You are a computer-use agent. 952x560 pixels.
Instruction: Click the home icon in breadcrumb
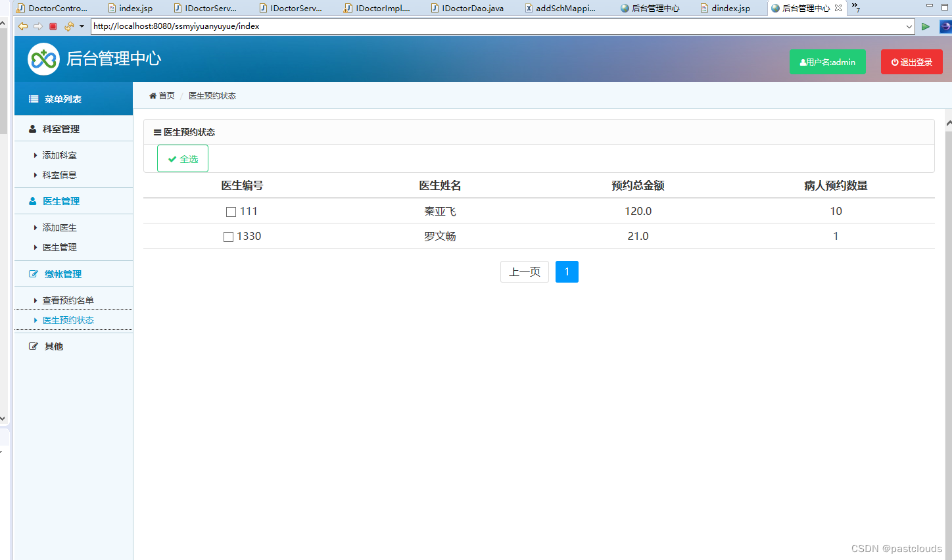pyautogui.click(x=153, y=96)
